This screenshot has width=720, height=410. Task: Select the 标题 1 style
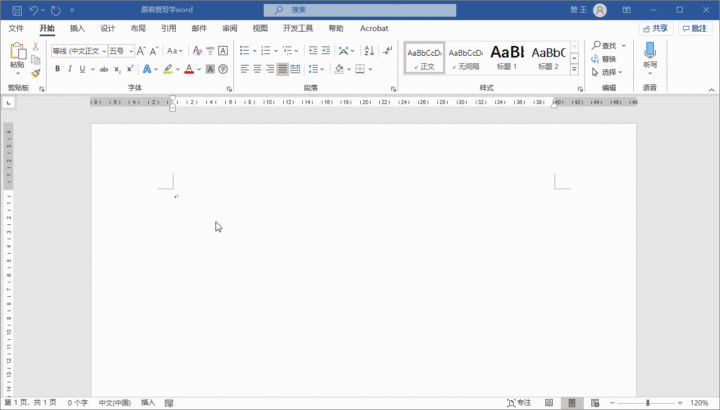(x=507, y=58)
